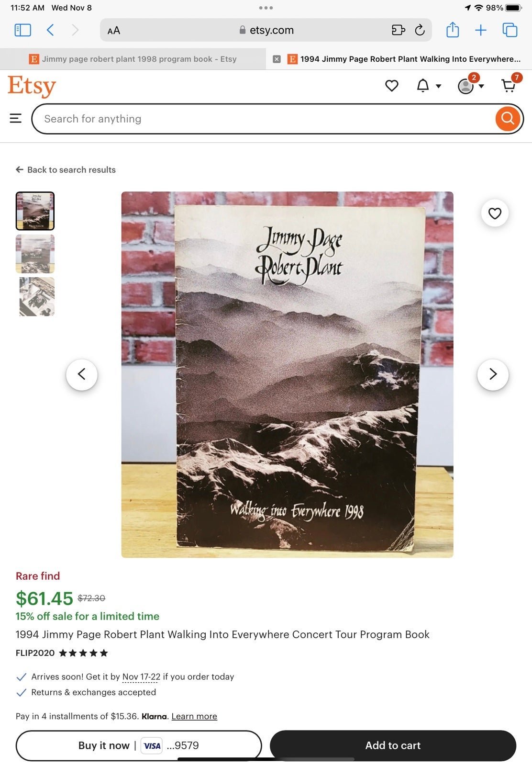Go back to previous page
This screenshot has width=532, height=766.
50,30
